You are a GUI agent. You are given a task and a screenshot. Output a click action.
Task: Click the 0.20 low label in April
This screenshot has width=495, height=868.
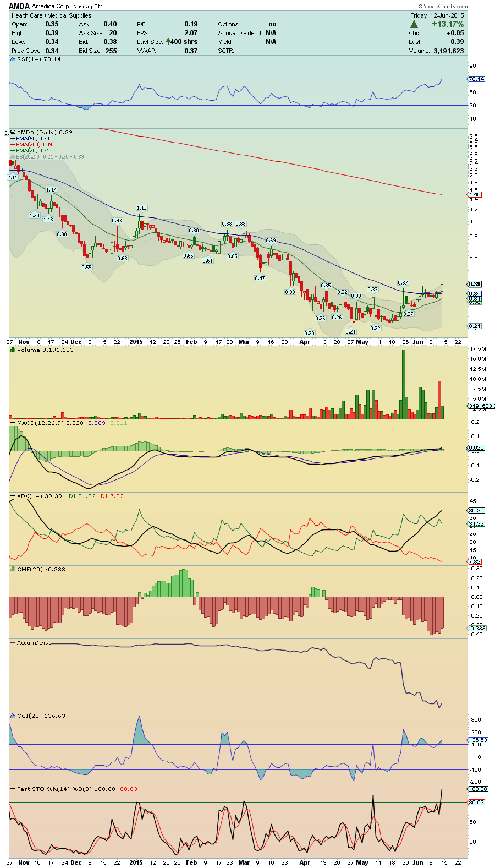tap(309, 334)
